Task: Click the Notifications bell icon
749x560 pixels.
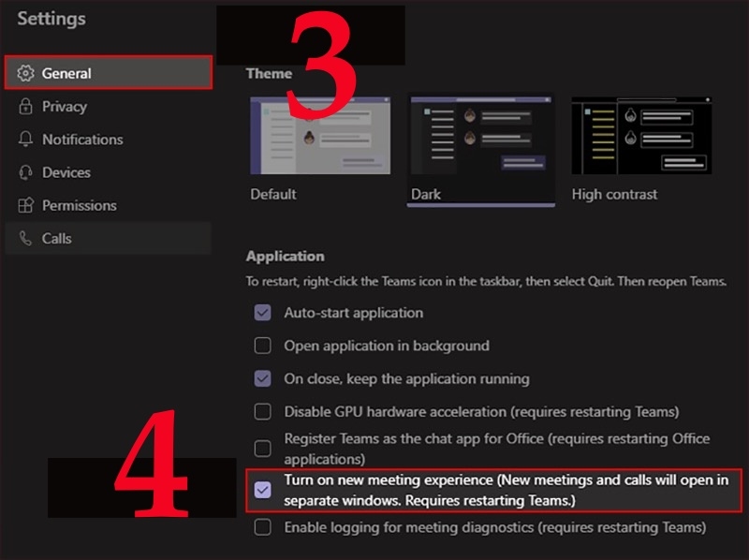Action: [26, 139]
